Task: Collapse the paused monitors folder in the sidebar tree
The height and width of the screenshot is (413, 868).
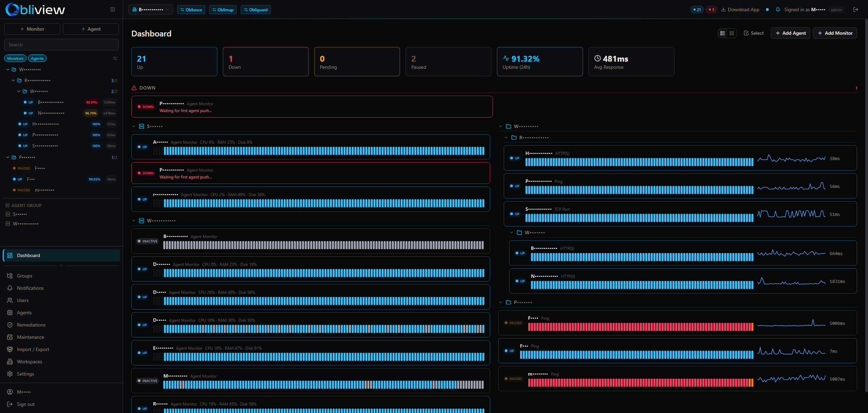Action: coord(7,157)
